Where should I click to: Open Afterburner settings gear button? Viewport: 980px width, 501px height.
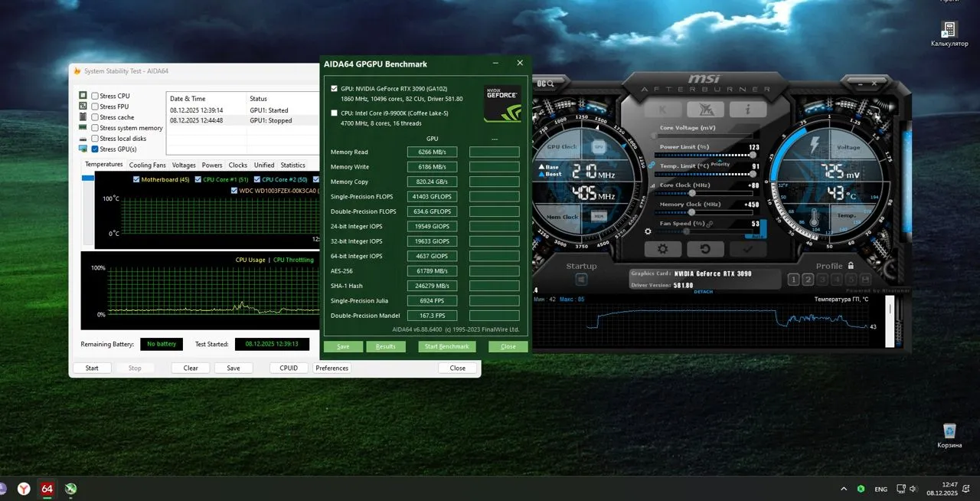663,249
